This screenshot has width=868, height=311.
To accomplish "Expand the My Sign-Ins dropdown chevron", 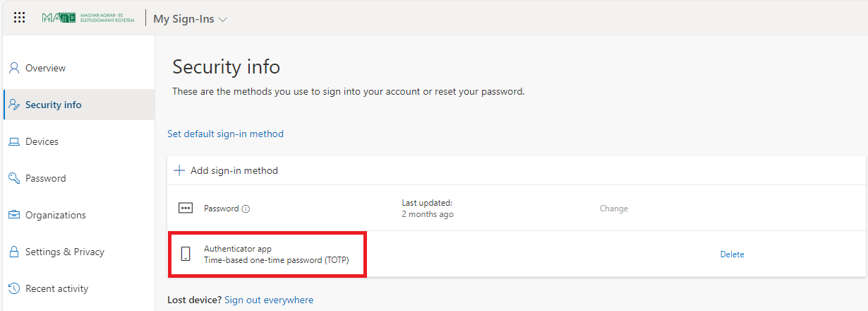I will click(223, 20).
